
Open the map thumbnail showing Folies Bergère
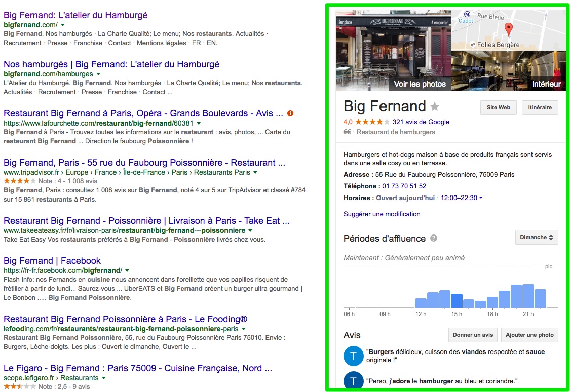[509, 30]
